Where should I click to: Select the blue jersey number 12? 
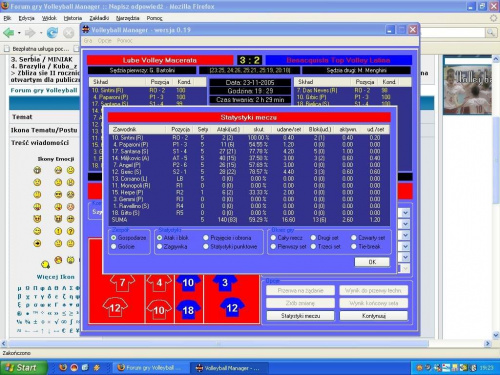pos(232,307)
